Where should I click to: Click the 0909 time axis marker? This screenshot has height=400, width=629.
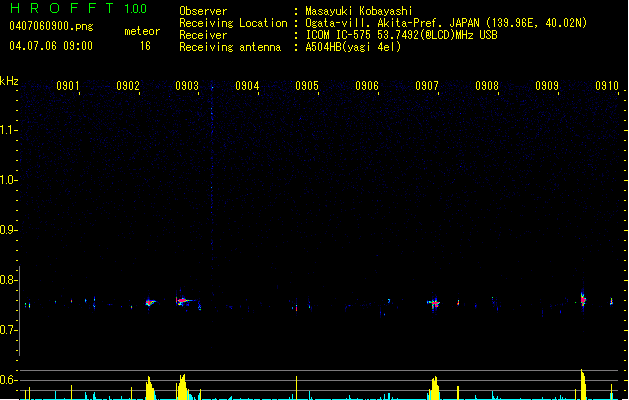tap(547, 86)
